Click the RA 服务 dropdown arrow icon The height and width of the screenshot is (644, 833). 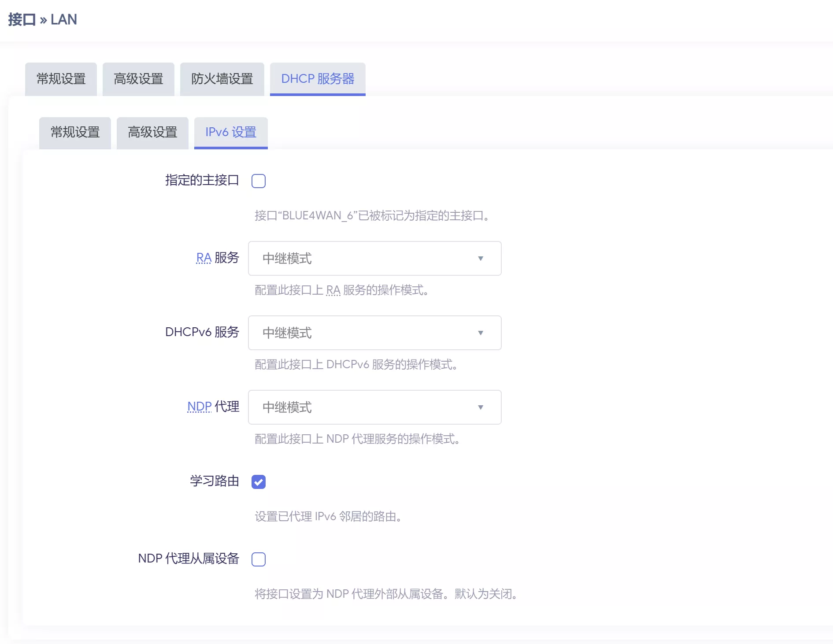click(481, 259)
